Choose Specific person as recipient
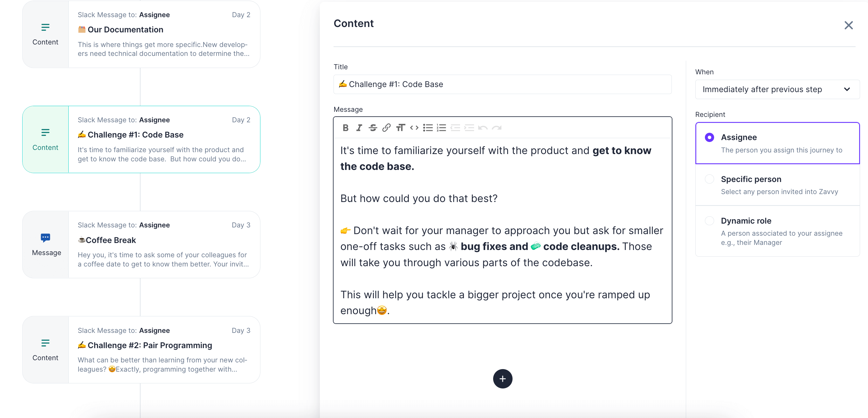 709,179
